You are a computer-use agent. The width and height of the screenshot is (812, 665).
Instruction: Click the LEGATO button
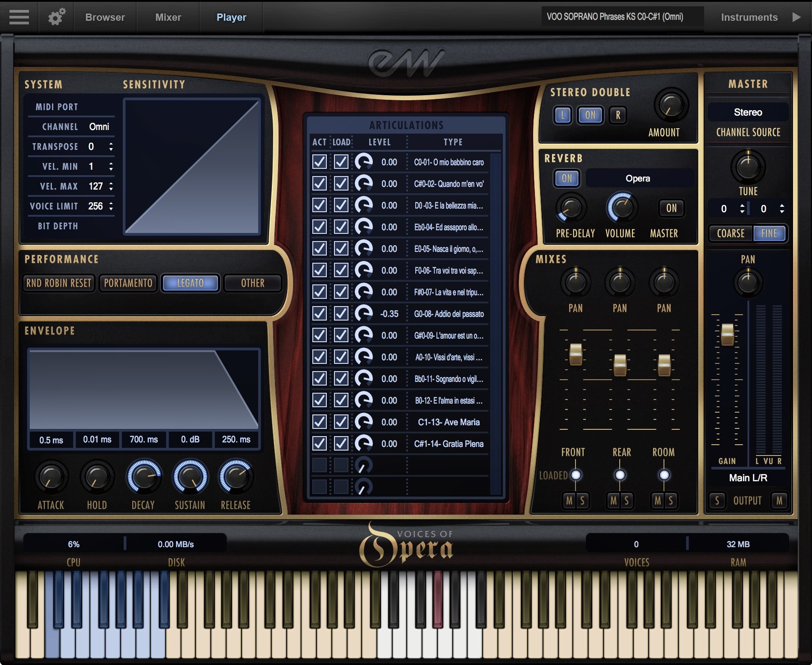pos(190,283)
